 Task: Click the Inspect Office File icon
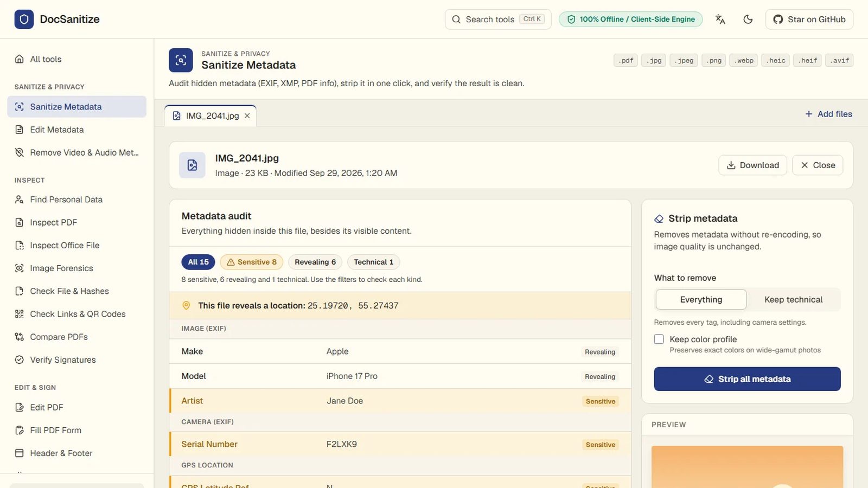(20, 245)
